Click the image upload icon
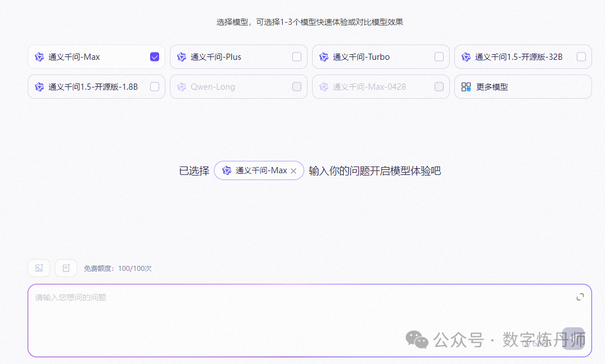 coord(39,268)
